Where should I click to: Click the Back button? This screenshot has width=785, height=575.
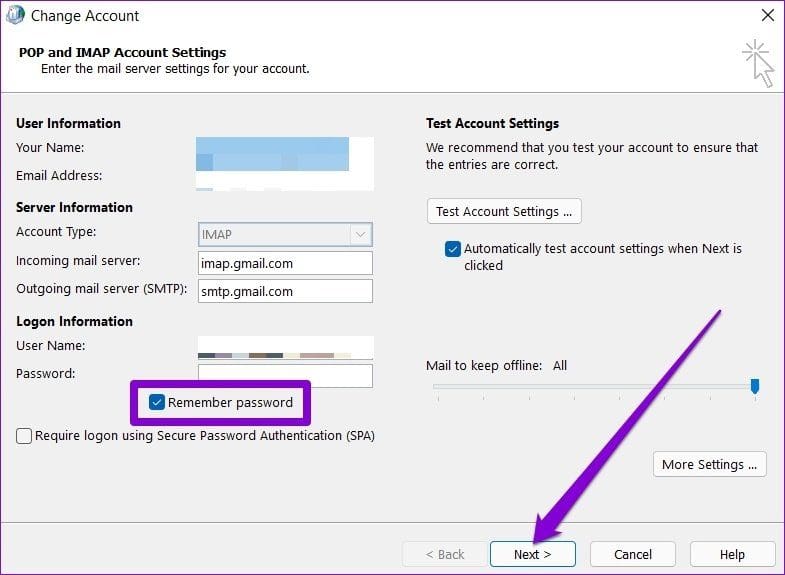click(x=445, y=554)
